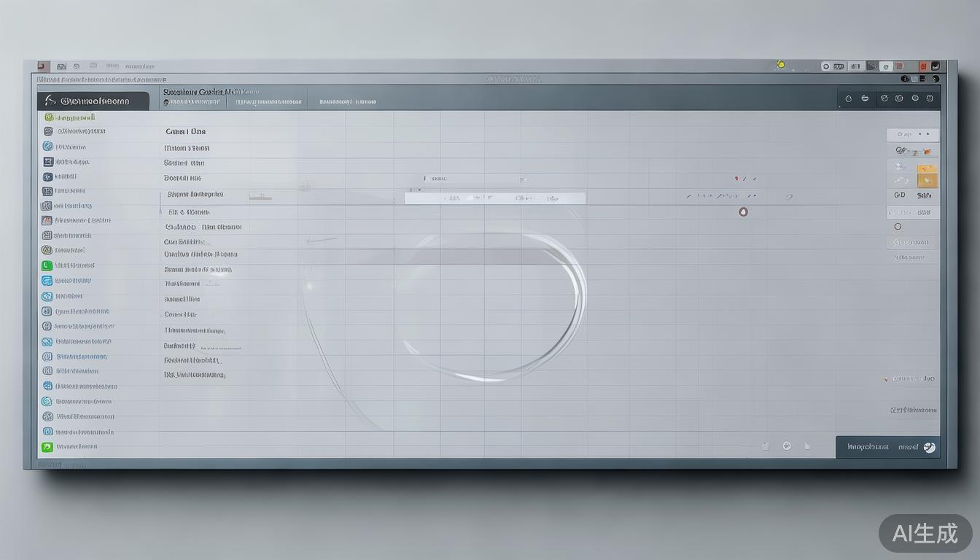Select the small radio circle in right panel

pos(898,227)
